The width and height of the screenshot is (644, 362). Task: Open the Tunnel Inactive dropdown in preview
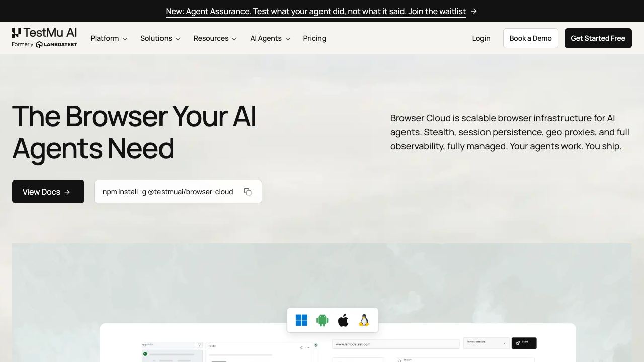[486, 343]
